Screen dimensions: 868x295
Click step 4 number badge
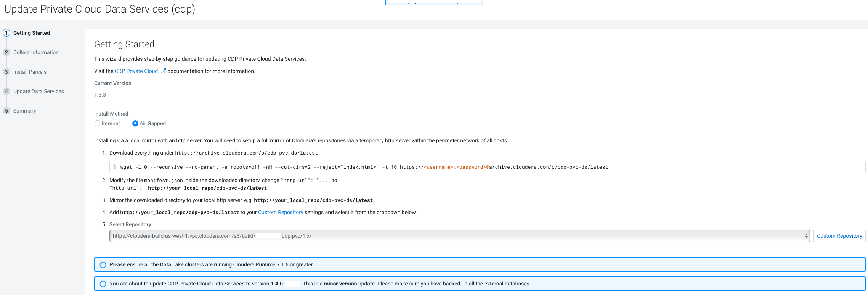[x=6, y=91]
